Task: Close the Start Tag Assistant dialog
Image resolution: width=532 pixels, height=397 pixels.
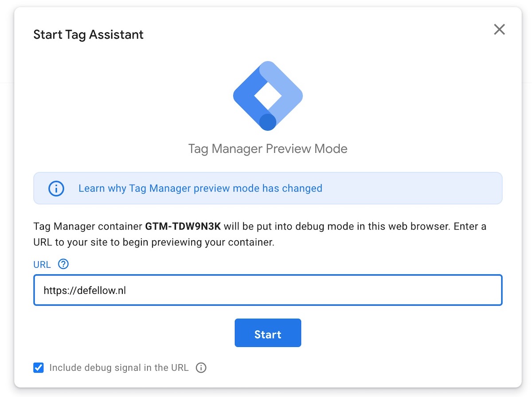Action: point(499,30)
